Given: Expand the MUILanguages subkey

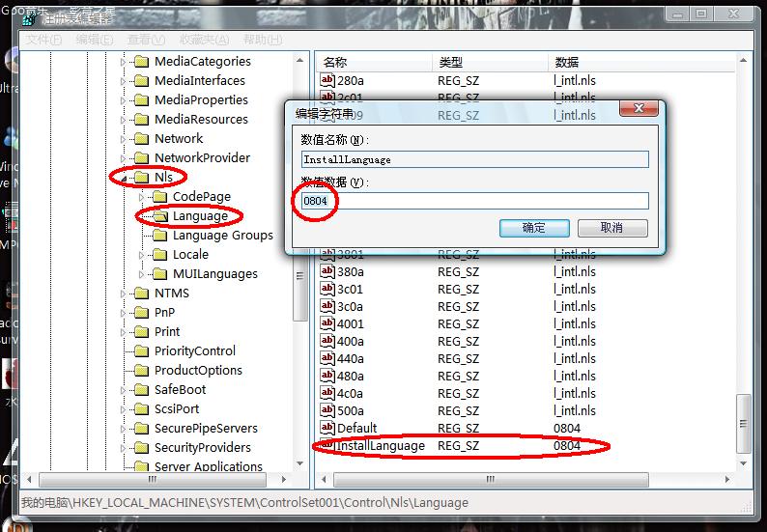Looking at the screenshot, I should pos(141,274).
